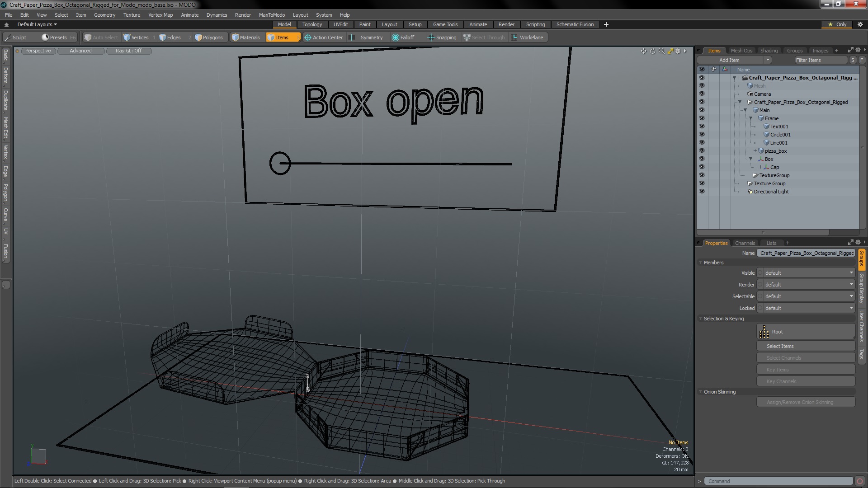Click the record button beside Command field
The height and width of the screenshot is (488, 868).
coord(860,481)
